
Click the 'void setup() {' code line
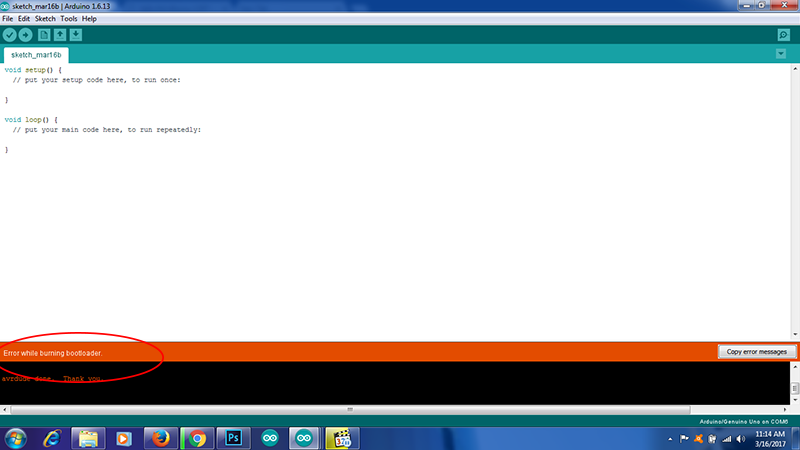point(33,70)
